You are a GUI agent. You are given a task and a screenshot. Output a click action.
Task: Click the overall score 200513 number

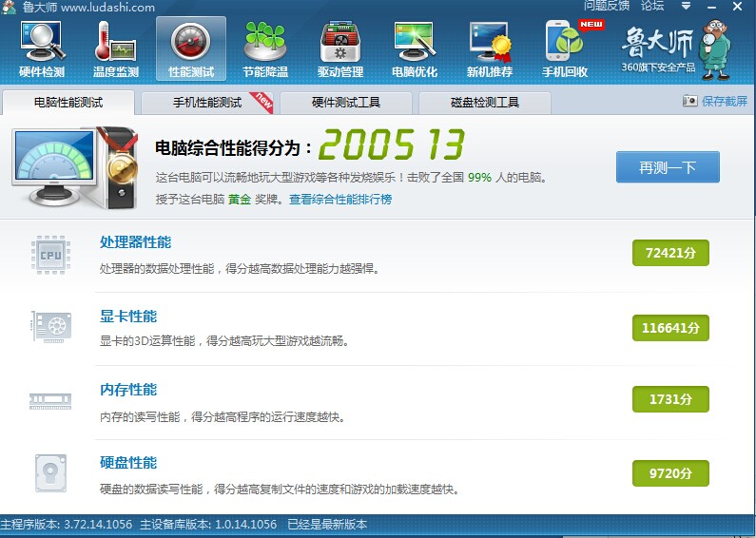click(x=392, y=144)
